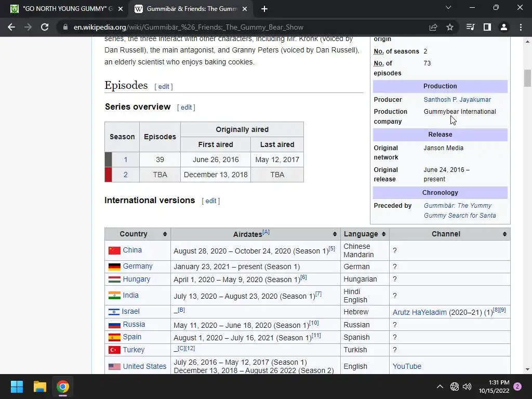Open the Chrome three-dot menu
Viewport: 532px width, 399px height.
coord(521,27)
